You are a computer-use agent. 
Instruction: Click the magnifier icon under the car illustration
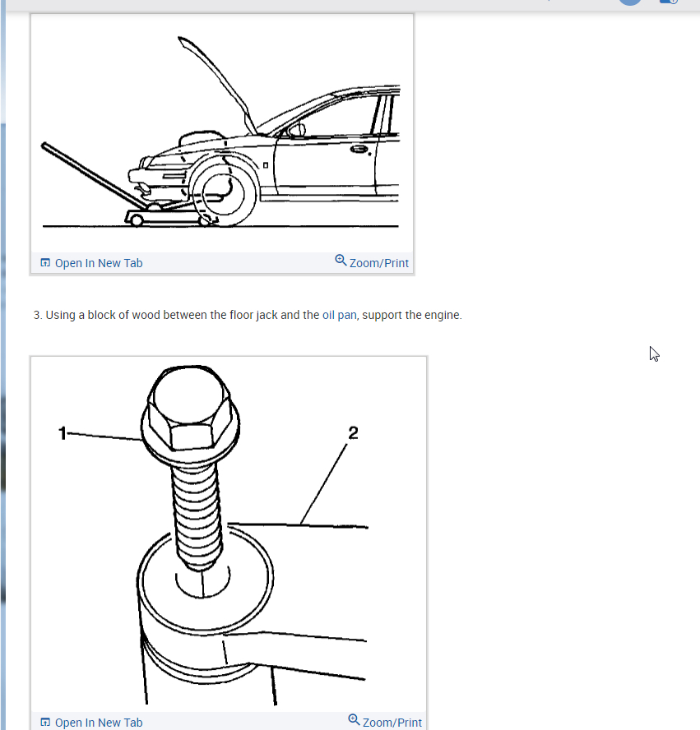(341, 261)
